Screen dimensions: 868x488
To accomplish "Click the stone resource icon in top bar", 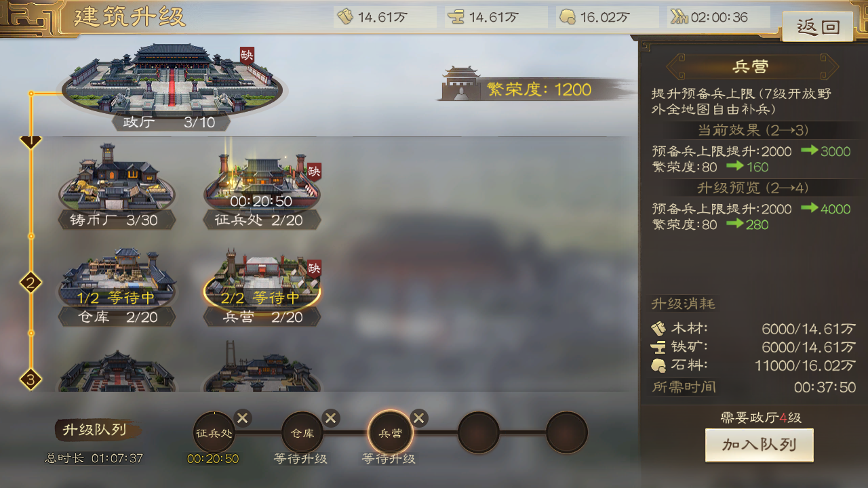I will click(568, 17).
